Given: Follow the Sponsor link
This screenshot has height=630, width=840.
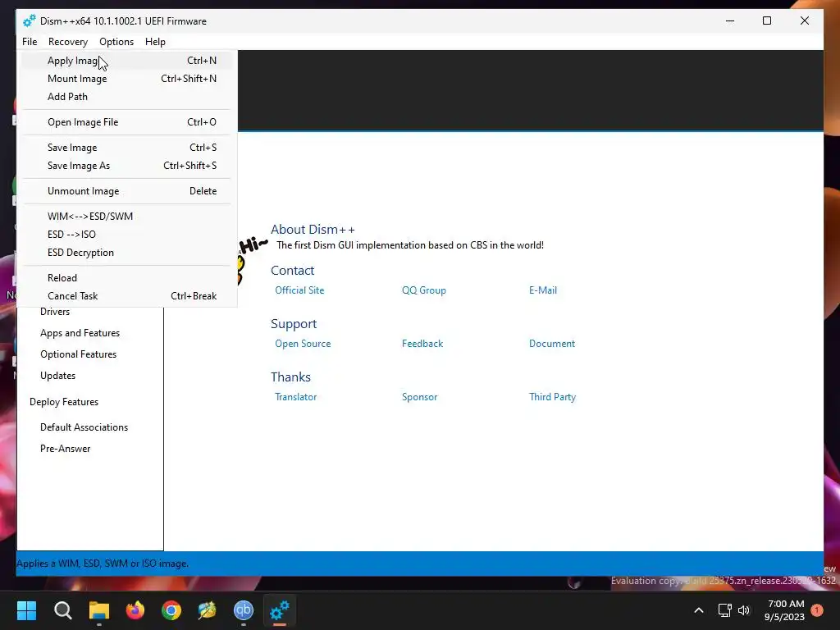Looking at the screenshot, I should (x=419, y=397).
